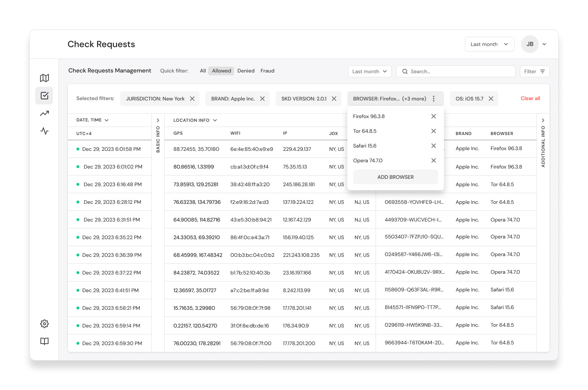The image size is (588, 390).
Task: Click Tor 64.8.5 in 6:28:12 PM row
Action: tap(502, 202)
